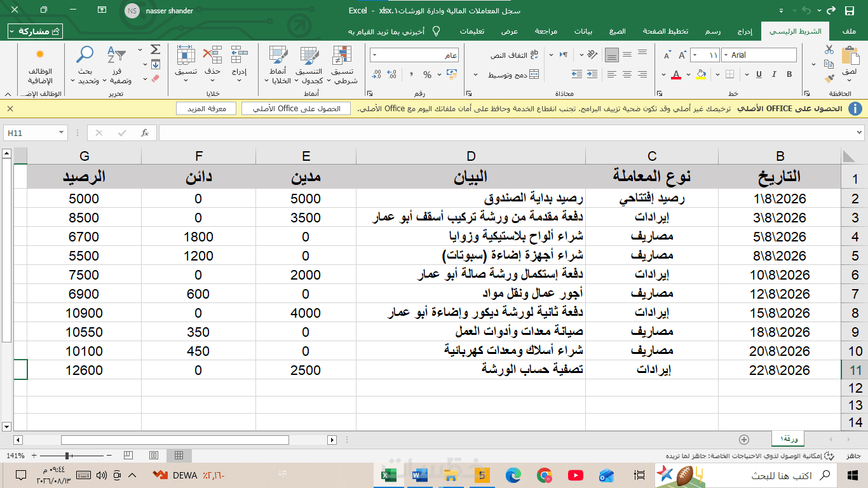This screenshot has height=488, width=868.
Task: Decrease font size with the small A
Action: pyautogui.click(x=667, y=55)
